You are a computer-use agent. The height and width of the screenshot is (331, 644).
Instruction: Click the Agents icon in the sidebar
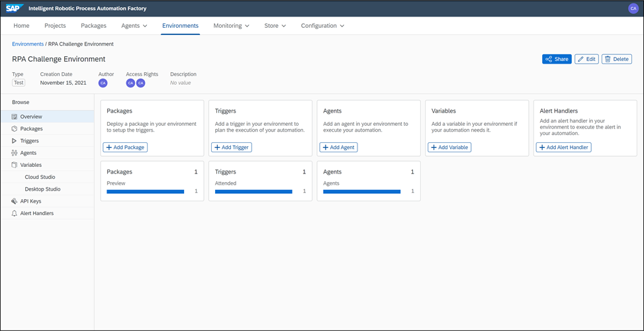(x=15, y=153)
